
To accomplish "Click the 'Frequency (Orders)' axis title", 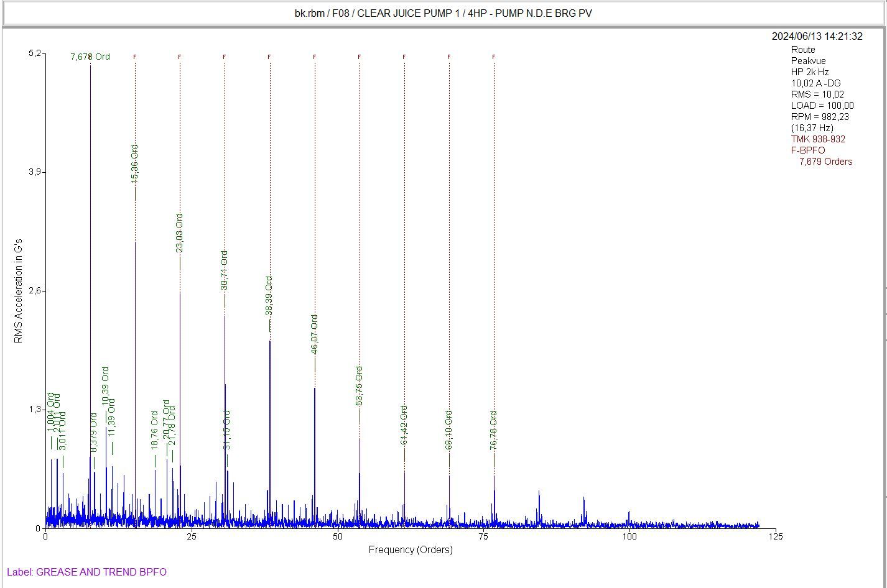I will [x=411, y=549].
